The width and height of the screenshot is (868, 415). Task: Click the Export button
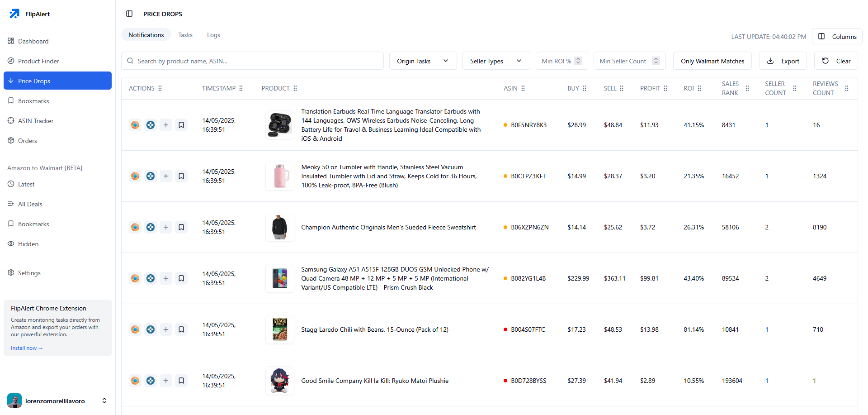point(783,61)
